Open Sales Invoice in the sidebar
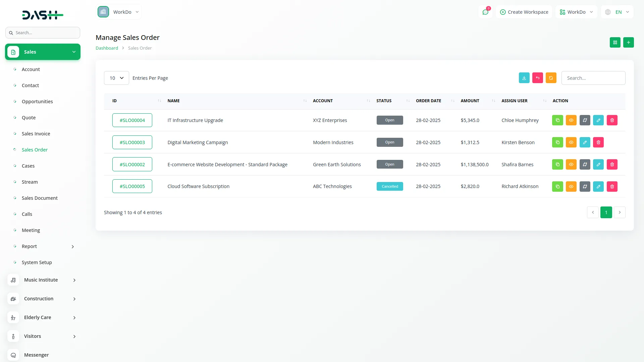Screen dimensions: 644x362 36,134
